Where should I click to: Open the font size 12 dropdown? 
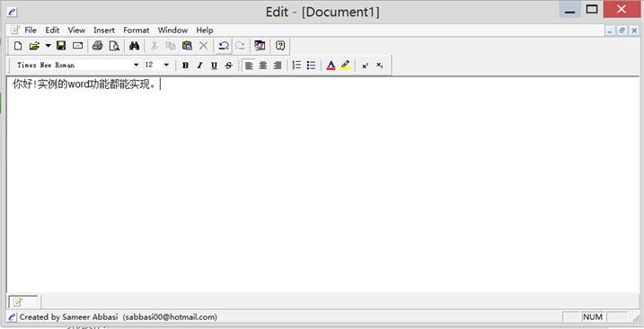pyautogui.click(x=166, y=65)
